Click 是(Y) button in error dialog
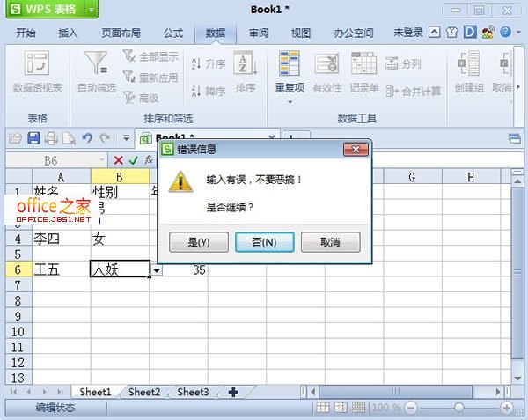This screenshot has height=420, width=528. point(199,242)
